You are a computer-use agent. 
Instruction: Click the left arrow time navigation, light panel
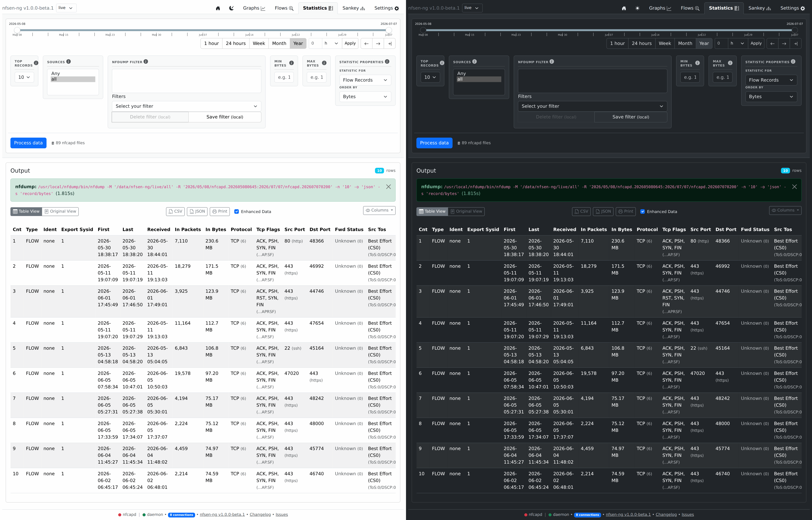click(x=366, y=44)
